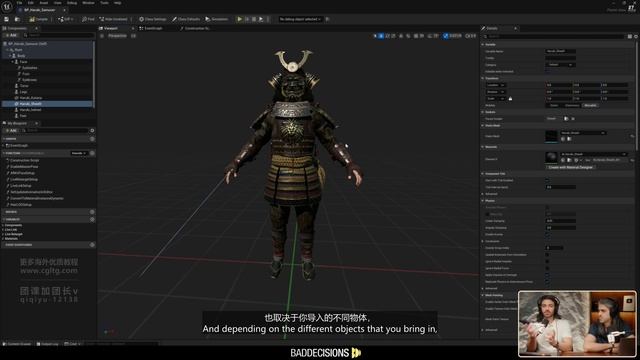The width and height of the screenshot is (640, 360).
Task: Open the File menu
Action: tap(19, 3)
